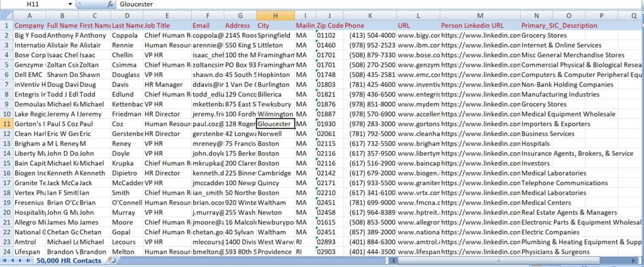The width and height of the screenshot is (644, 267).
Task: Select column M header
Action: tap(480, 15)
